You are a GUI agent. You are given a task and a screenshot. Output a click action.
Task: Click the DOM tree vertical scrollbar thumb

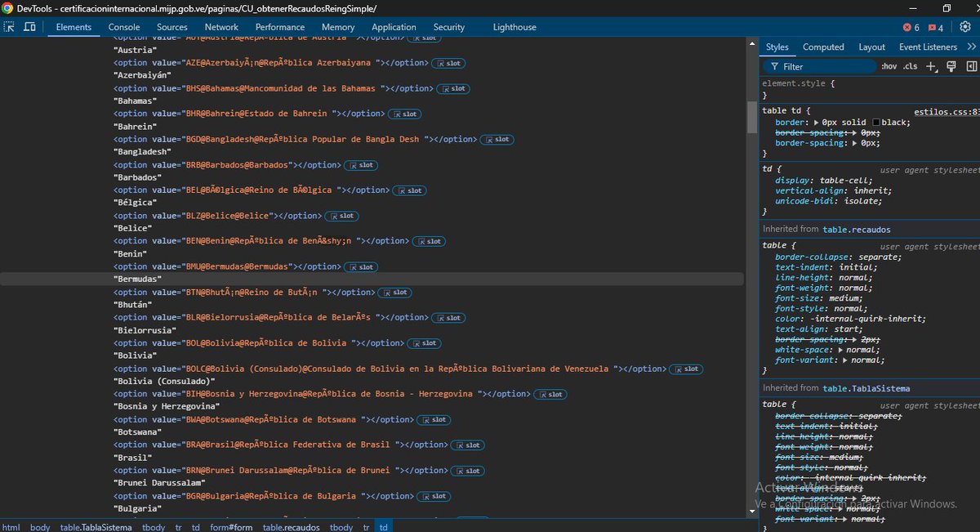tap(752, 117)
